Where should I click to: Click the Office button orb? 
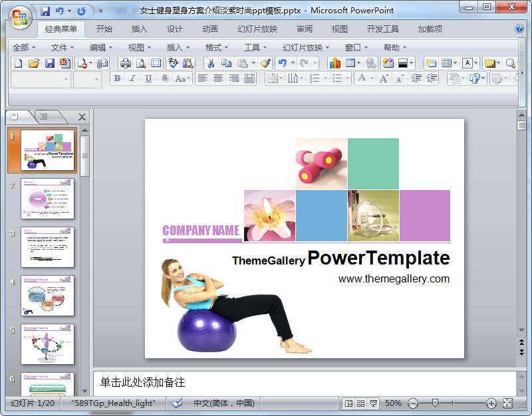(x=20, y=17)
